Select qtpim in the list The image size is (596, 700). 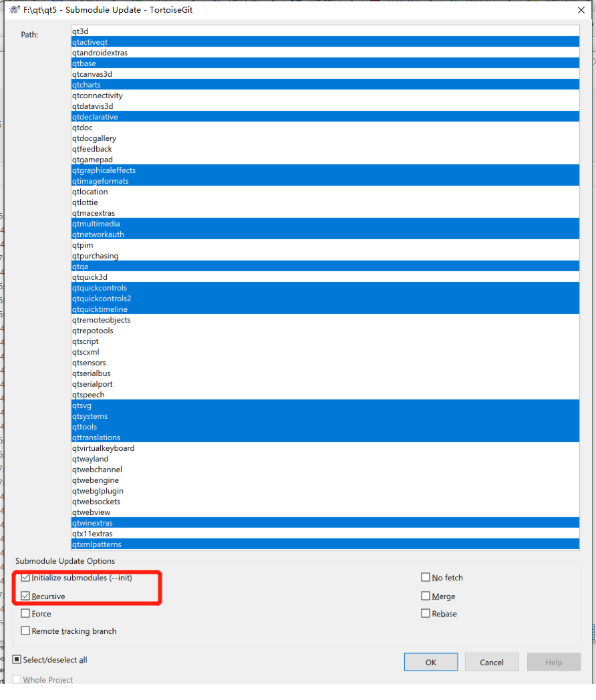(325, 245)
